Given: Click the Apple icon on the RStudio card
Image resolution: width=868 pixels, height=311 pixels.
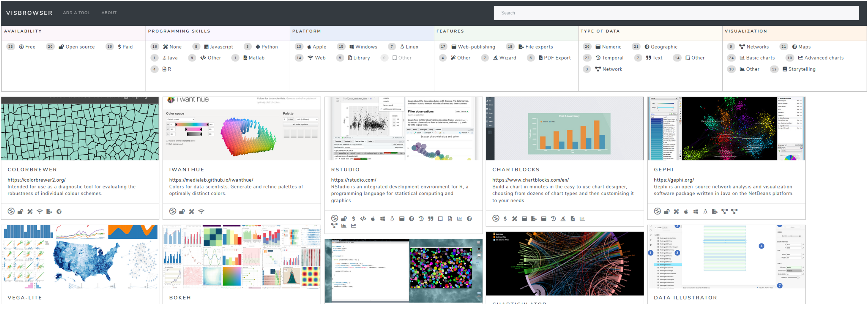Looking at the screenshot, I should tap(373, 219).
